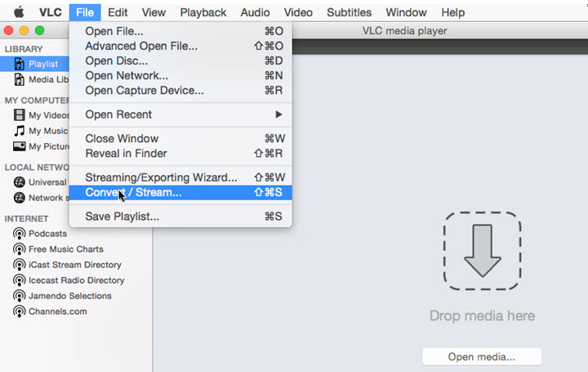
Task: Click Save Playlist menu item
Action: pyautogui.click(x=122, y=217)
